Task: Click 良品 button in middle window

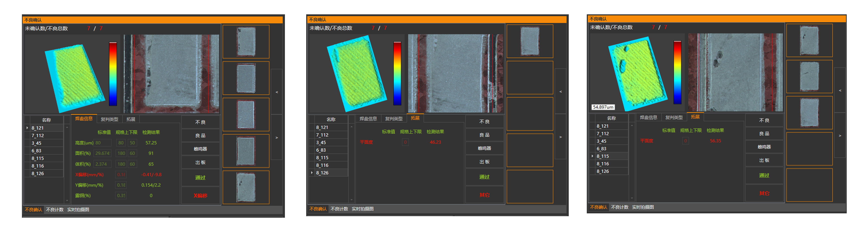Action: point(485,135)
